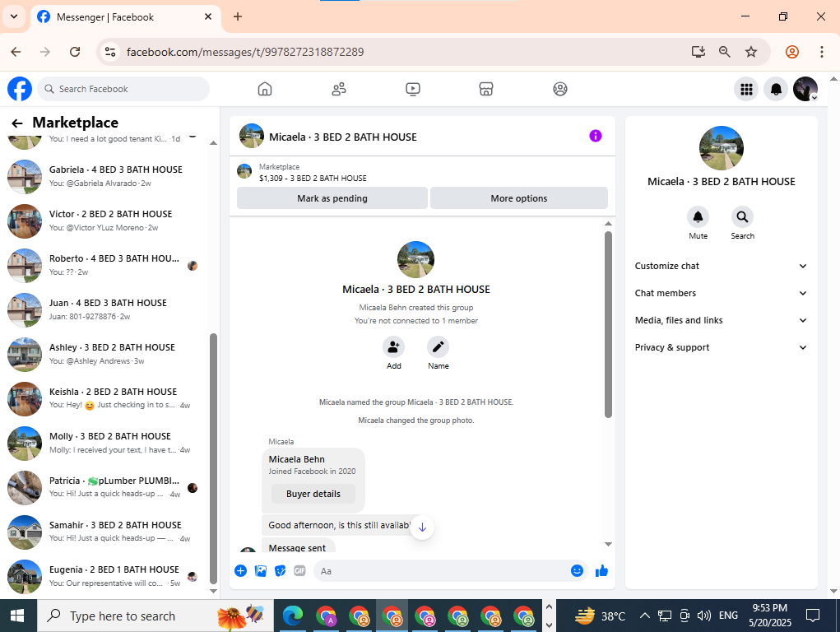This screenshot has width=840, height=632.
Task: Open the Groups icon in top navigation
Action: point(559,89)
